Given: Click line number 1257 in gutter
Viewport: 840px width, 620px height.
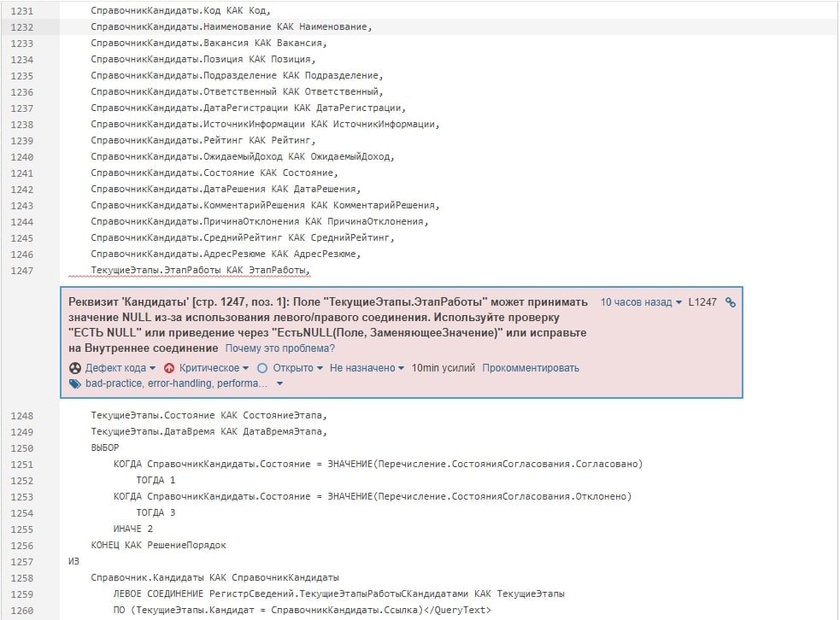Looking at the screenshot, I should [22, 562].
